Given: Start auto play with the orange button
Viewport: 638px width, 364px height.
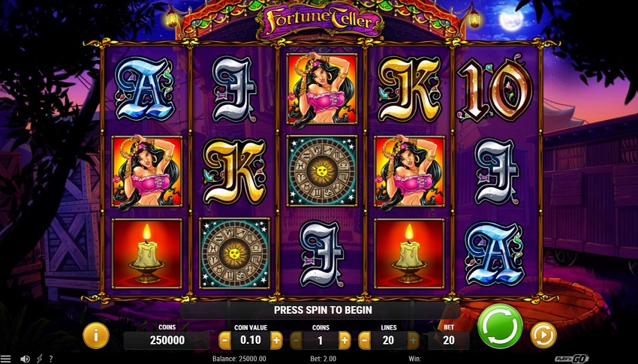Looking at the screenshot, I should pyautogui.click(x=543, y=335).
